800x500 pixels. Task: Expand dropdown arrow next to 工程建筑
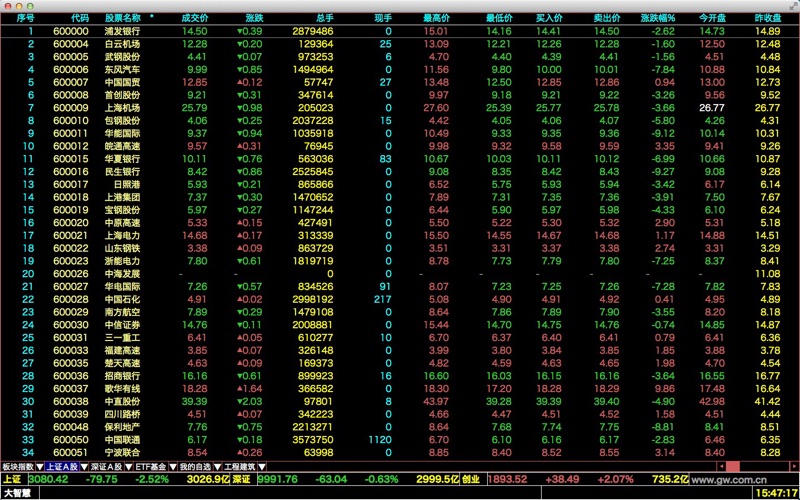click(261, 466)
